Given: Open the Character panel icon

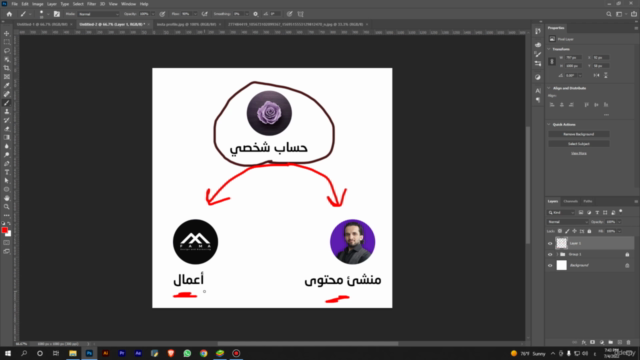Looking at the screenshot, I should tap(538, 91).
